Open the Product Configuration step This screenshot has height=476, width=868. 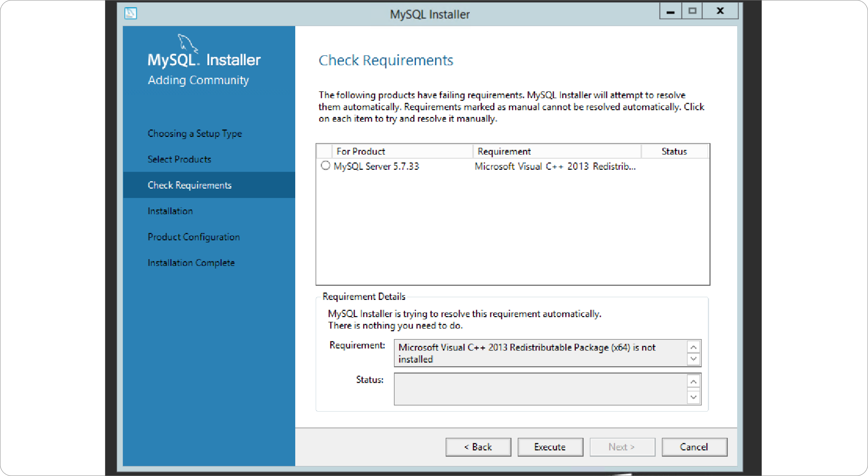(193, 237)
